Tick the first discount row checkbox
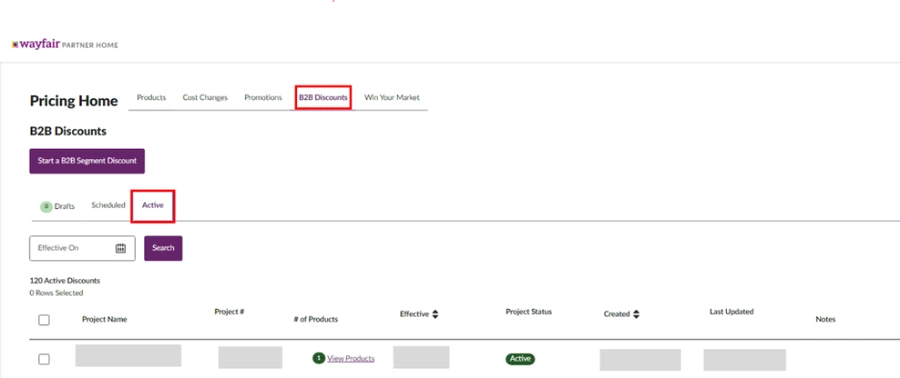This screenshot has width=900, height=378. tap(44, 359)
